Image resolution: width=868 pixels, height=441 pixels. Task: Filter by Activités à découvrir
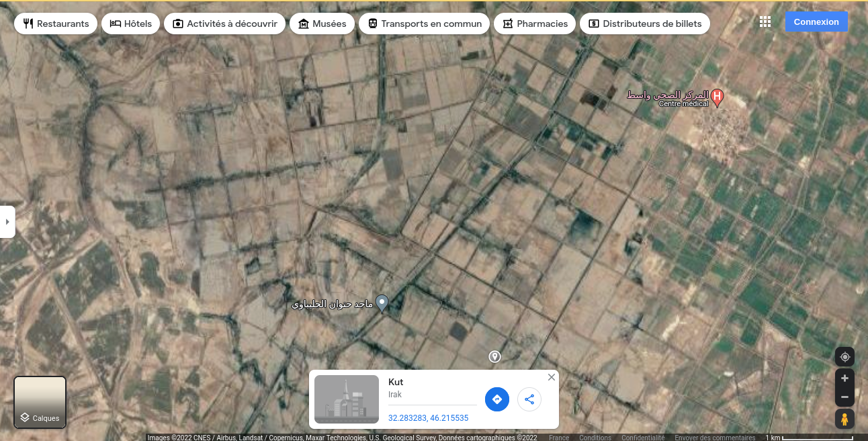coord(224,24)
